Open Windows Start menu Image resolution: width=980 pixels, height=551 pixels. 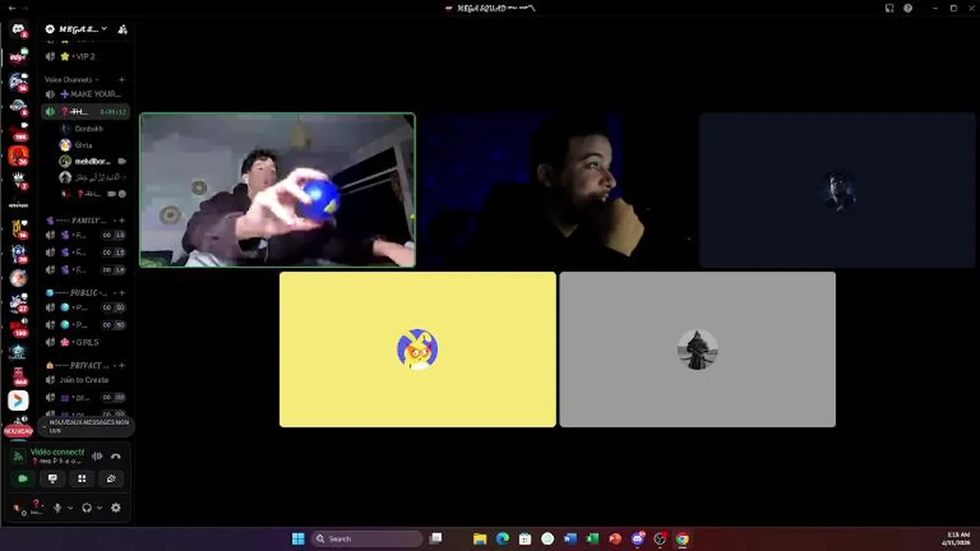click(x=298, y=539)
